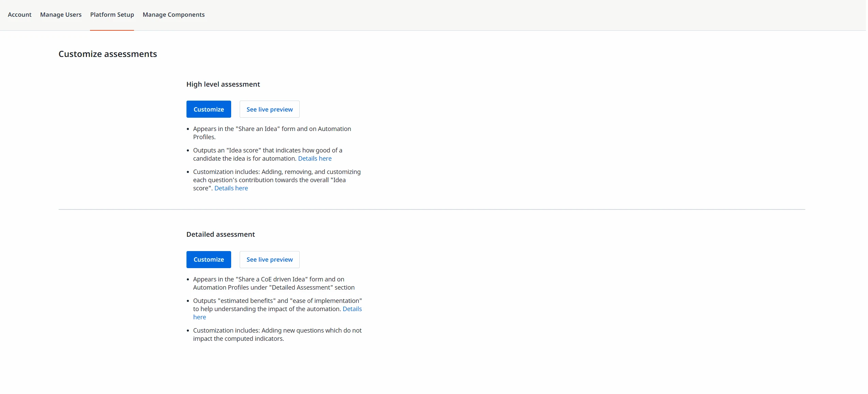This screenshot has height=394, width=868.
Task: Open Details here link after overall "Idea score"
Action: (231, 188)
